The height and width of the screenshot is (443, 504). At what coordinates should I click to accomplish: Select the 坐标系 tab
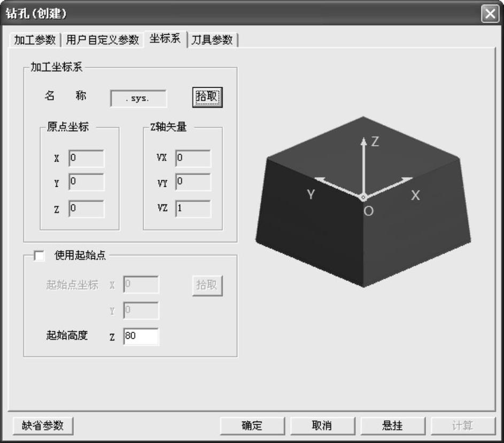click(165, 39)
